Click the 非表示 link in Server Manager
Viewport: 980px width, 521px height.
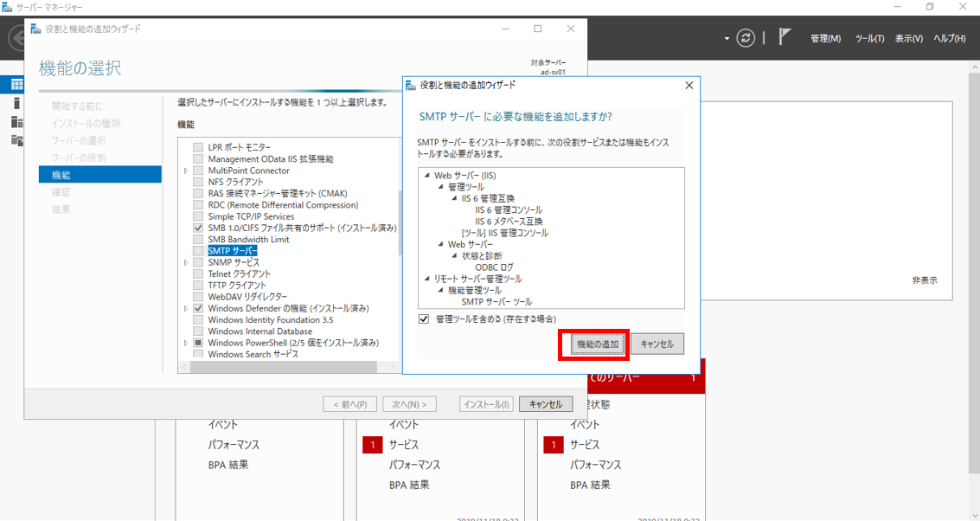click(x=925, y=280)
